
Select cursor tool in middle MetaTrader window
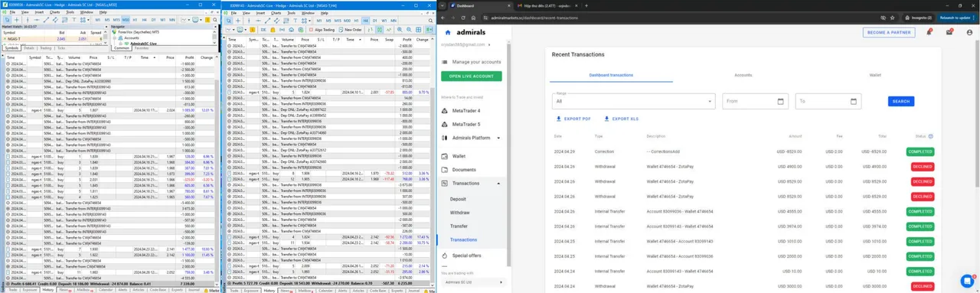[x=229, y=21]
